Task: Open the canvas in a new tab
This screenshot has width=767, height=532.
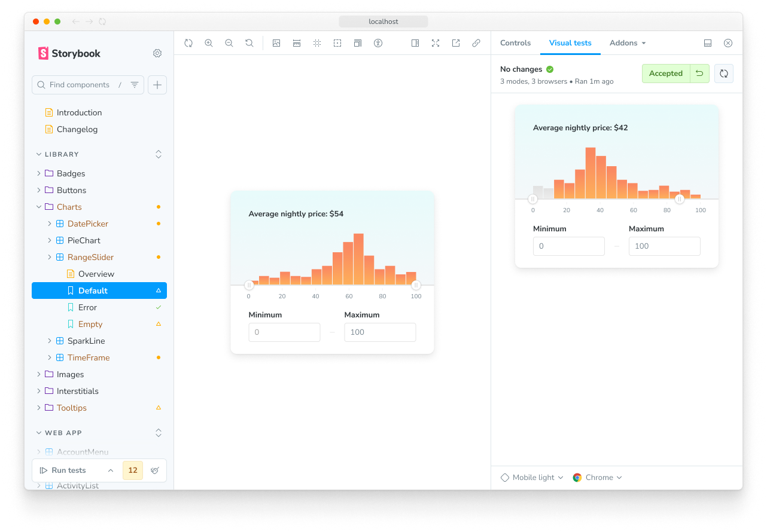Action: click(455, 43)
